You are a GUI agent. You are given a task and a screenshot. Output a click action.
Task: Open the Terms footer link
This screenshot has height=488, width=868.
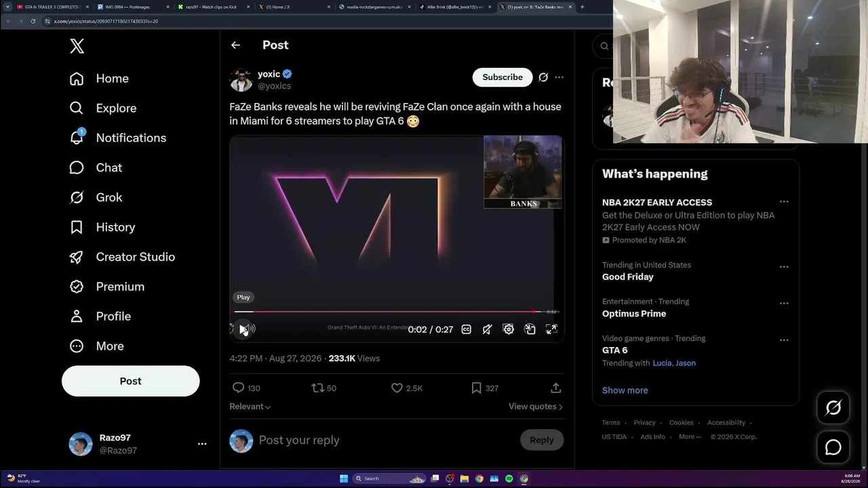[x=611, y=423]
